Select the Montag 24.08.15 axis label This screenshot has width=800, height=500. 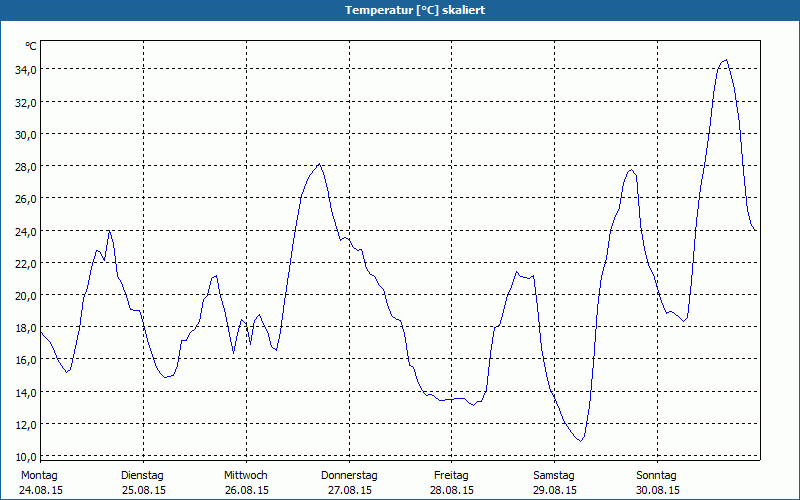(41, 483)
